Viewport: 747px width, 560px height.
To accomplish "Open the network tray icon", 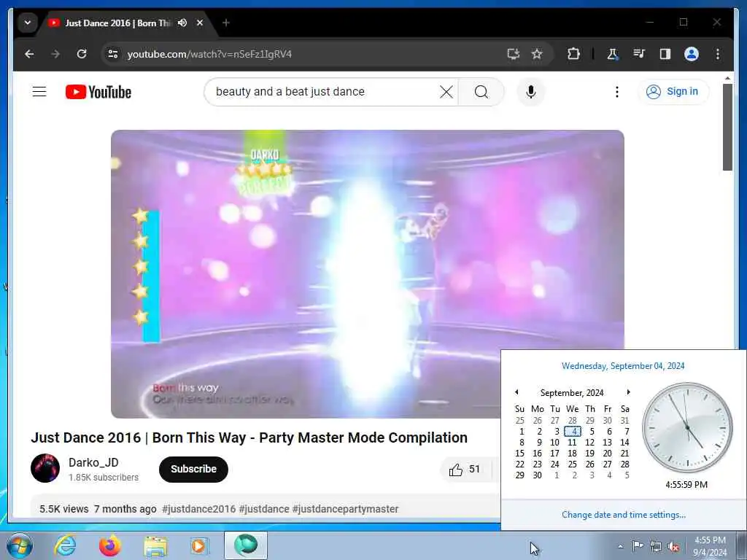I will 656,547.
